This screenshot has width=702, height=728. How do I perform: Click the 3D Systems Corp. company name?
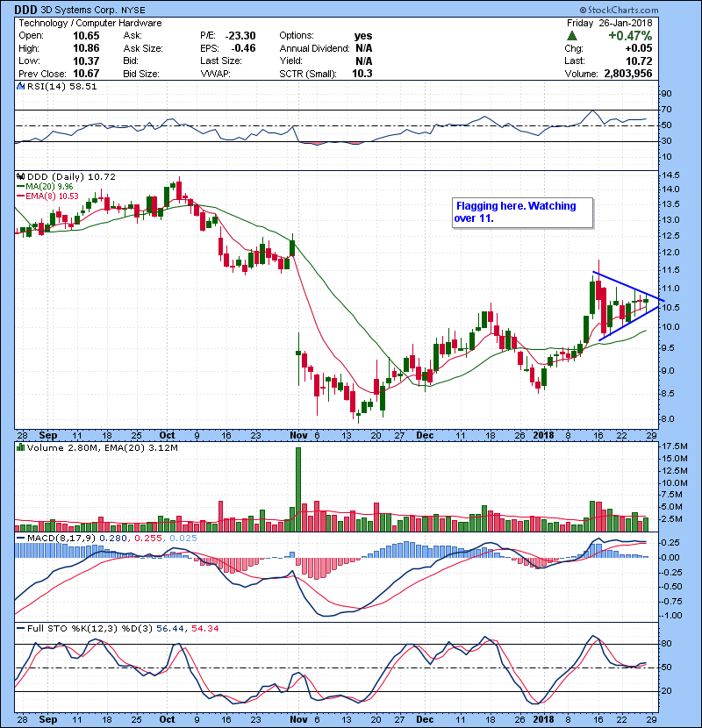(79, 11)
